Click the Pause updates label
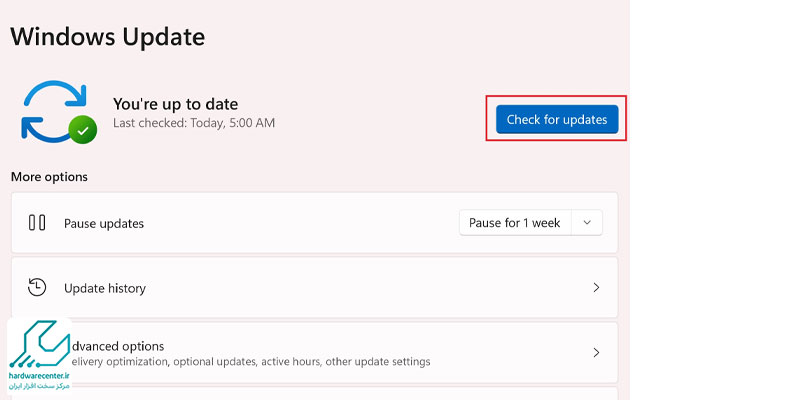800x400 pixels. tap(104, 223)
